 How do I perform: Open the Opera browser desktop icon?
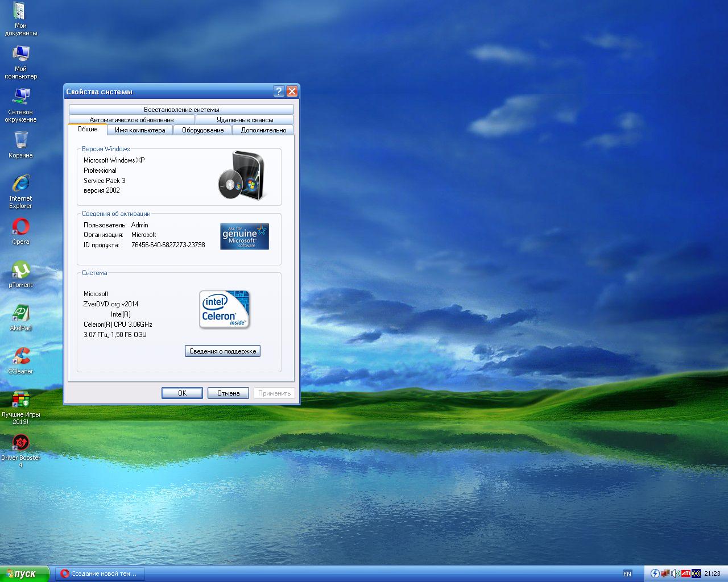(x=20, y=227)
